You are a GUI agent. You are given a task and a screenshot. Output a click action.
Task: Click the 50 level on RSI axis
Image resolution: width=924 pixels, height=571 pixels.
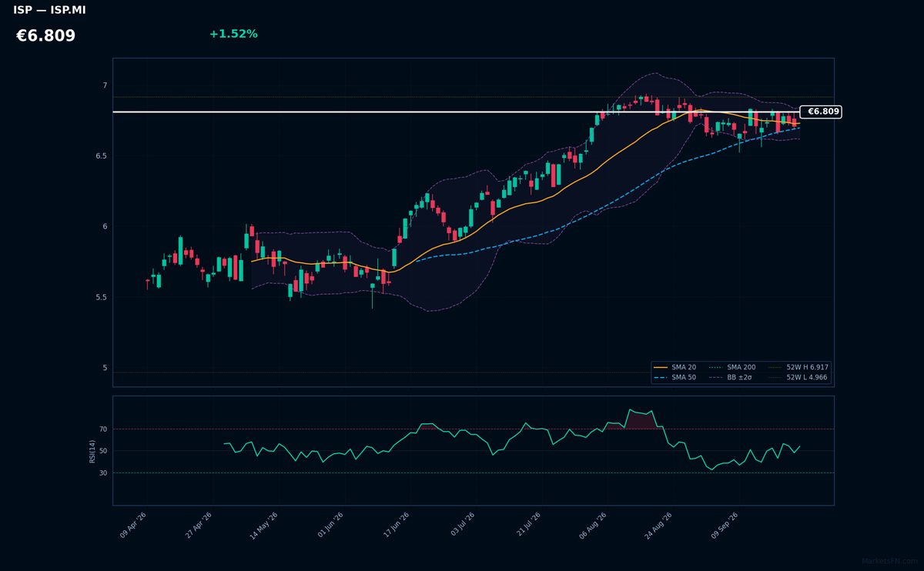coord(103,451)
